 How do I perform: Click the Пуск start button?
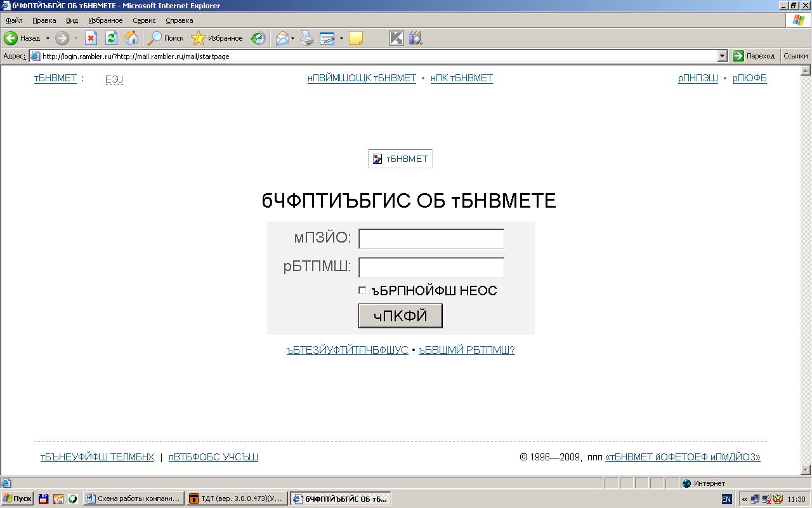(x=17, y=498)
